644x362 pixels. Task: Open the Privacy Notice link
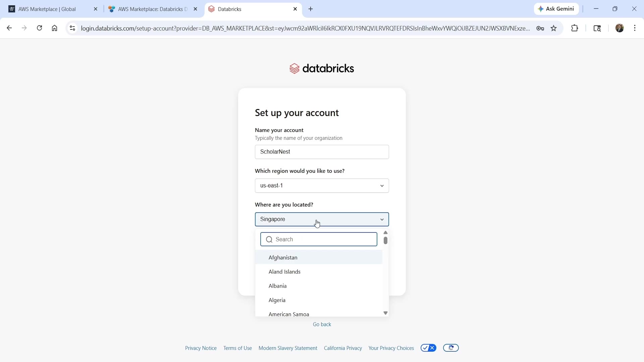click(201, 348)
